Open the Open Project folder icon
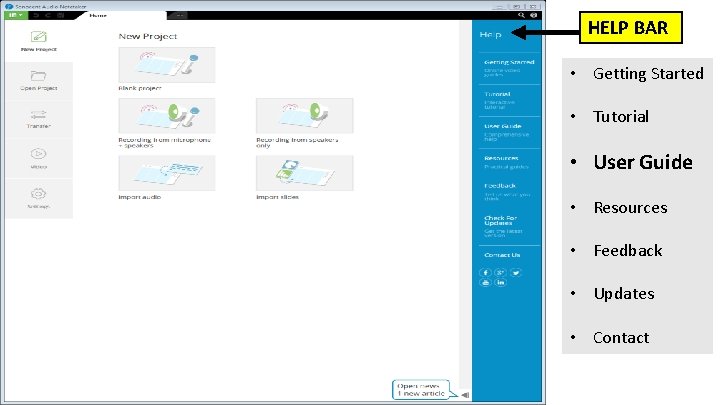 point(39,75)
